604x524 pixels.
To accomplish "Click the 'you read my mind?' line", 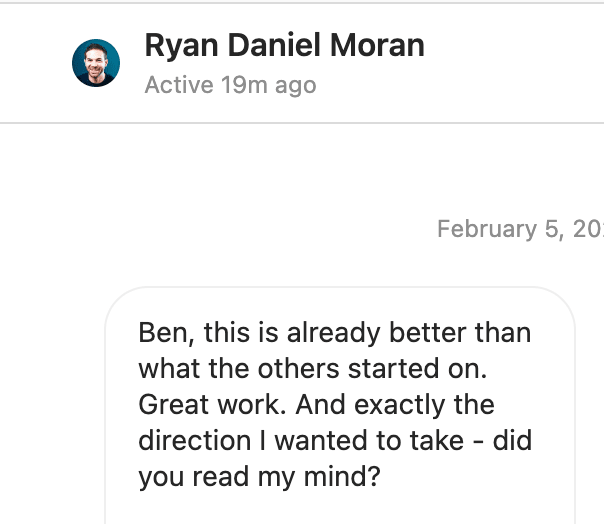I will coord(259,477).
